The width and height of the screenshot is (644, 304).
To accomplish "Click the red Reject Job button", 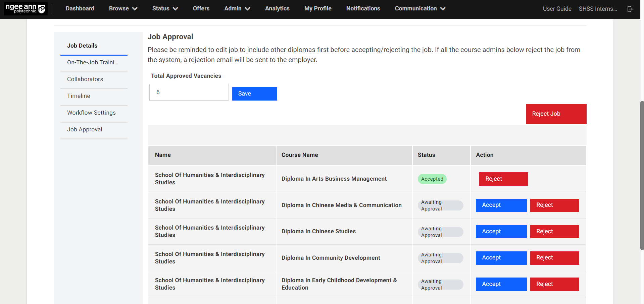I will tap(556, 114).
